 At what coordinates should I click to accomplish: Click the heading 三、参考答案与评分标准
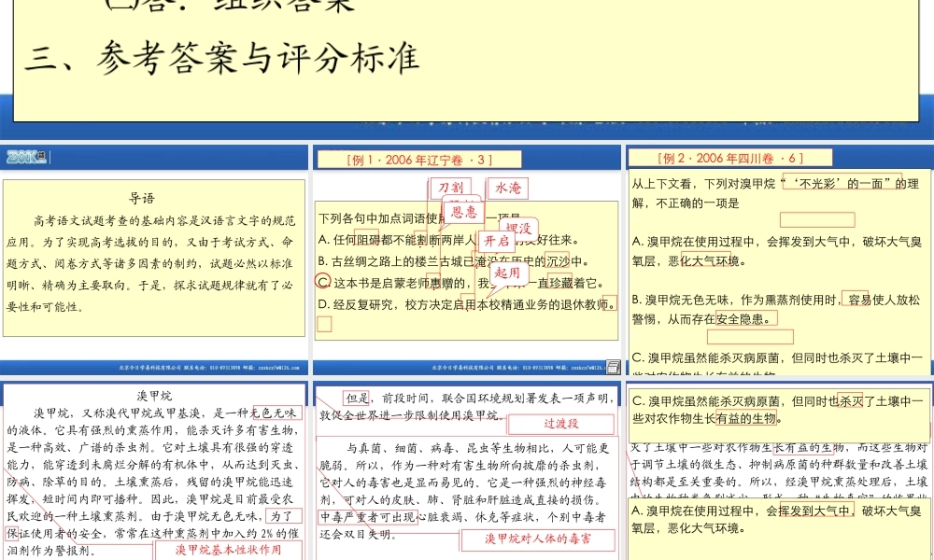pyautogui.click(x=222, y=58)
